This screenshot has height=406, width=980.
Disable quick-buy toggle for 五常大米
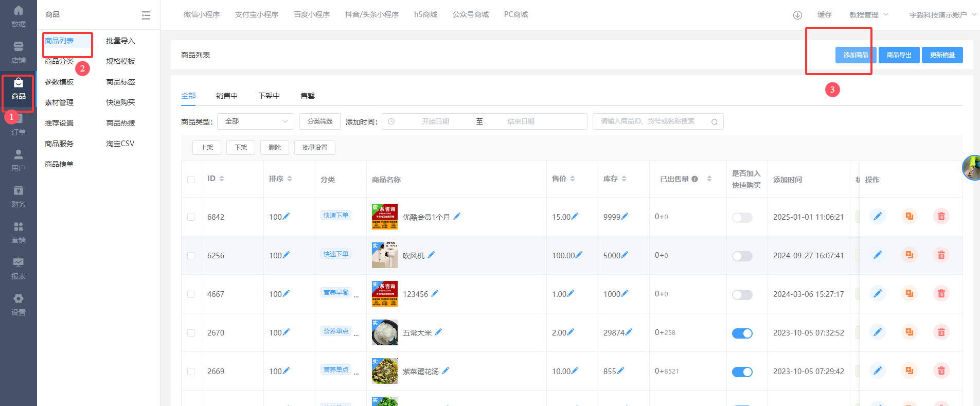coord(742,333)
